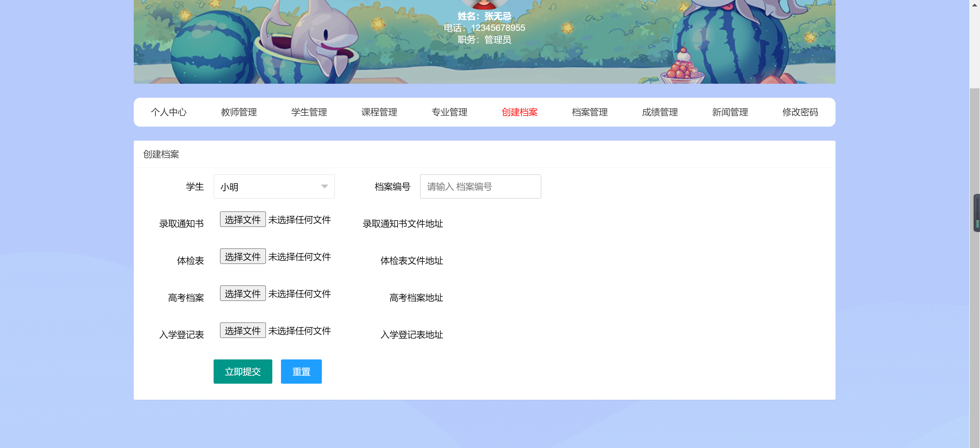Navigate to 档案管理

click(x=590, y=112)
